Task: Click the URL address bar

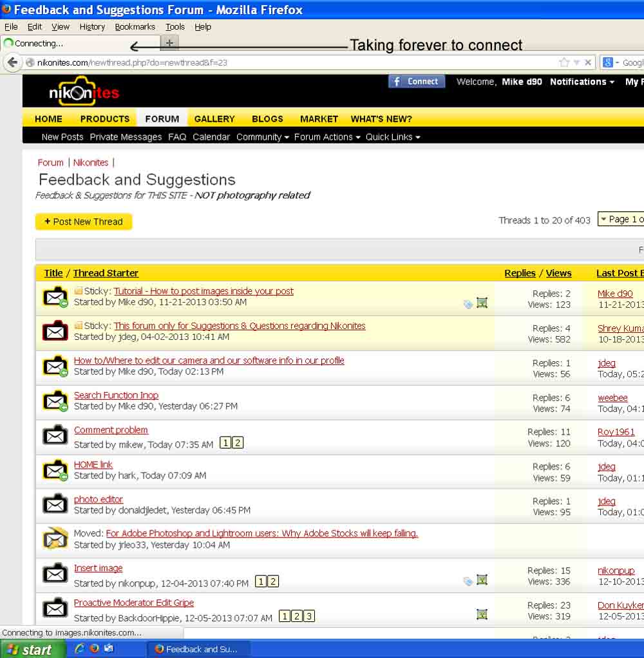Action: tap(290, 62)
